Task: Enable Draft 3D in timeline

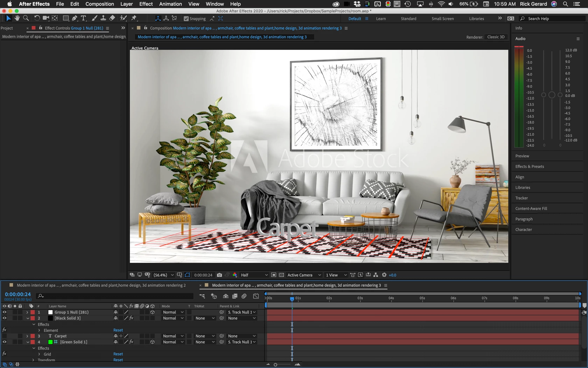Action: point(214,296)
